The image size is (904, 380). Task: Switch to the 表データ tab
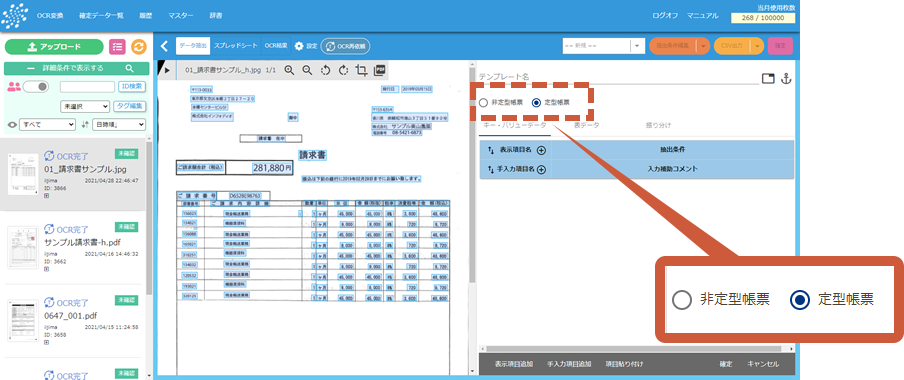586,125
